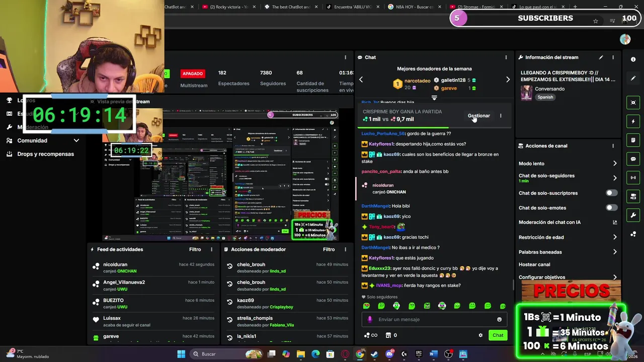Click linds_xd link in first chelo_brouh row

pyautogui.click(x=278, y=271)
